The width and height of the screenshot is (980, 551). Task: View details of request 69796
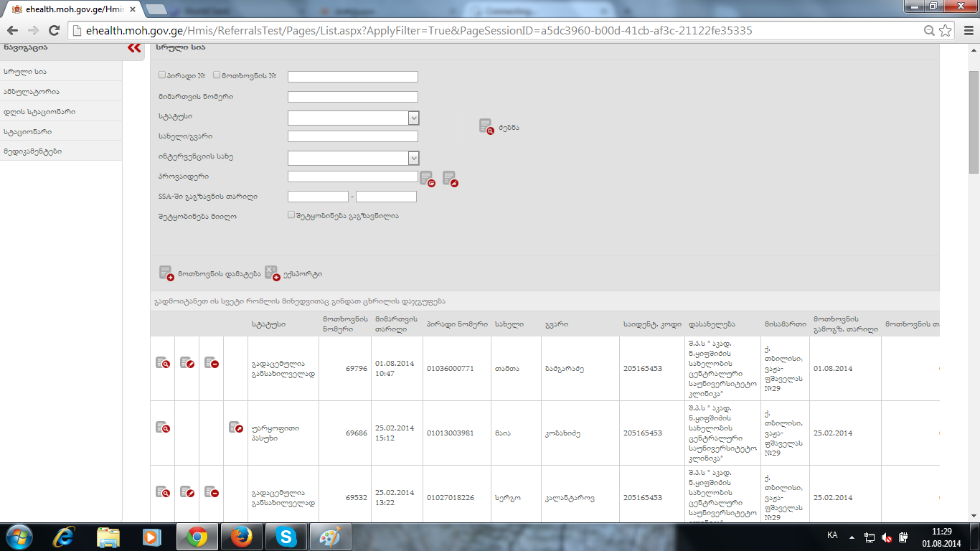(x=163, y=363)
